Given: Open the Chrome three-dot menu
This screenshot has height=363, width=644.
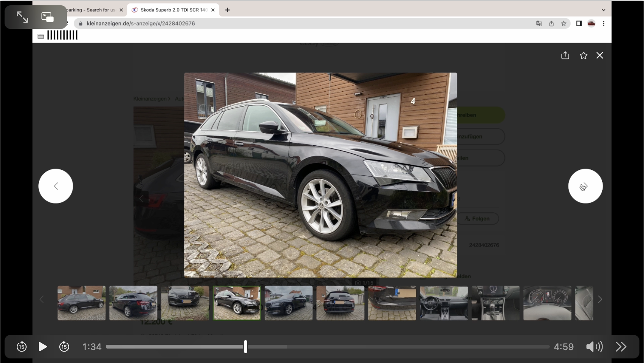Looking at the screenshot, I should [603, 24].
